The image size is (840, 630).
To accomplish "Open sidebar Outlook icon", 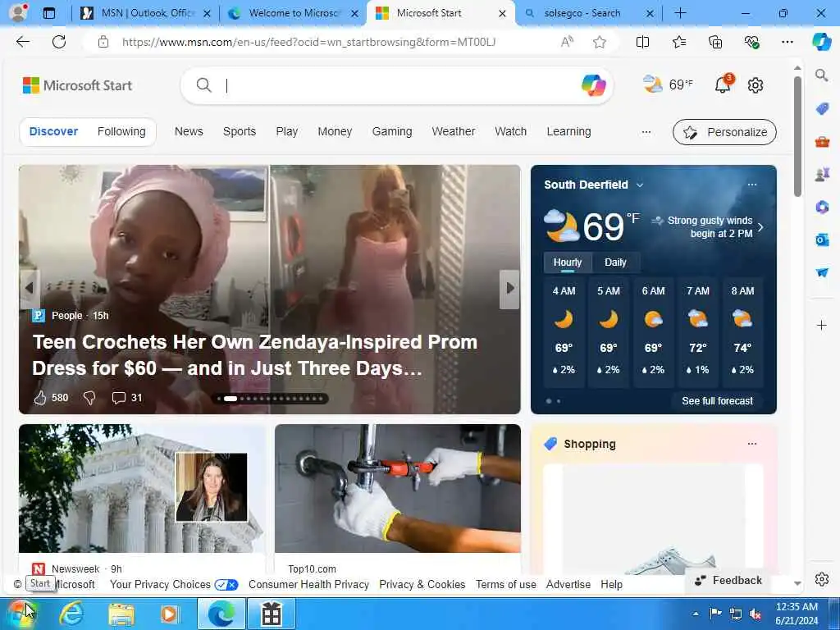I will click(x=822, y=240).
